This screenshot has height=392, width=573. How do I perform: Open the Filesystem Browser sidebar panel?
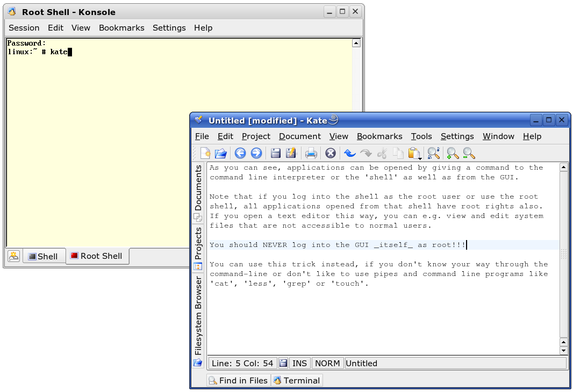pos(198,321)
